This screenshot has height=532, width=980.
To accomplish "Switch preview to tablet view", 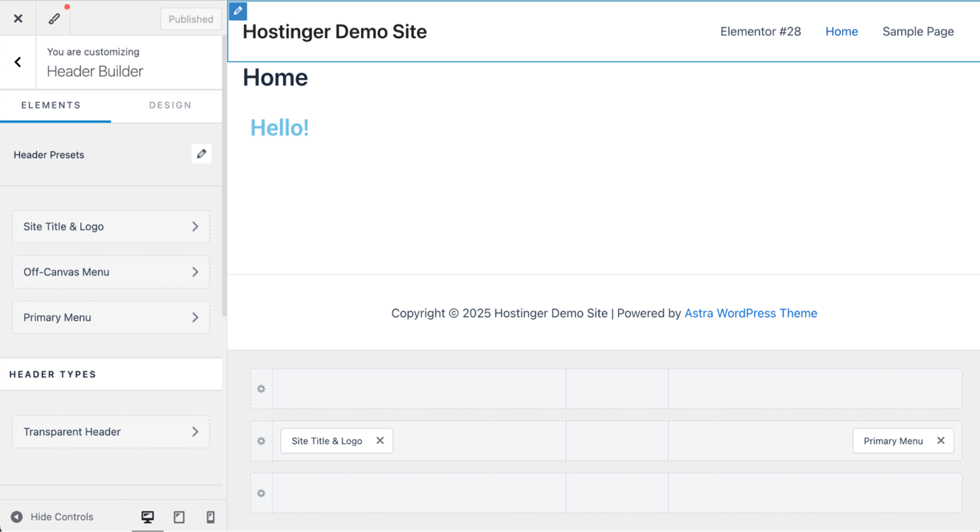I will click(x=179, y=516).
